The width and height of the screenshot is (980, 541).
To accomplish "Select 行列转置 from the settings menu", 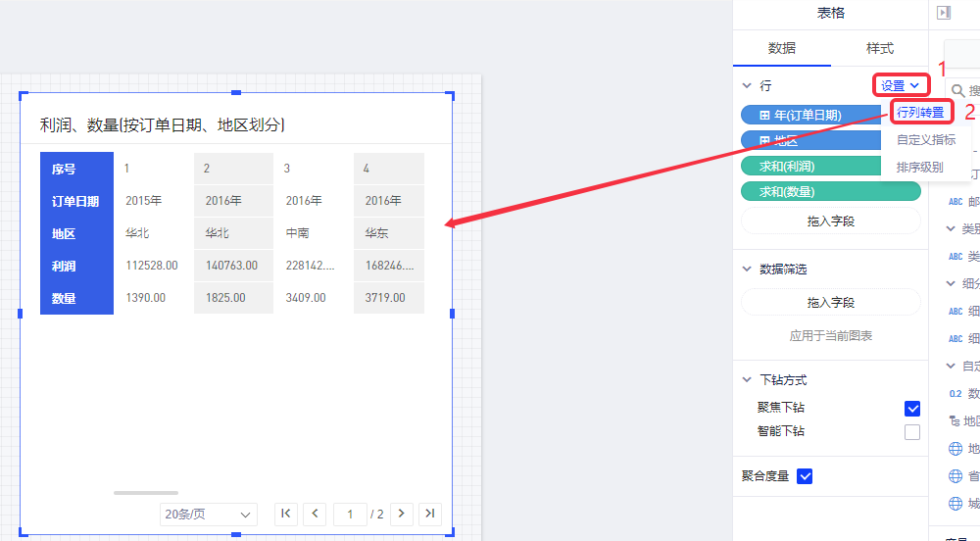I will (920, 113).
